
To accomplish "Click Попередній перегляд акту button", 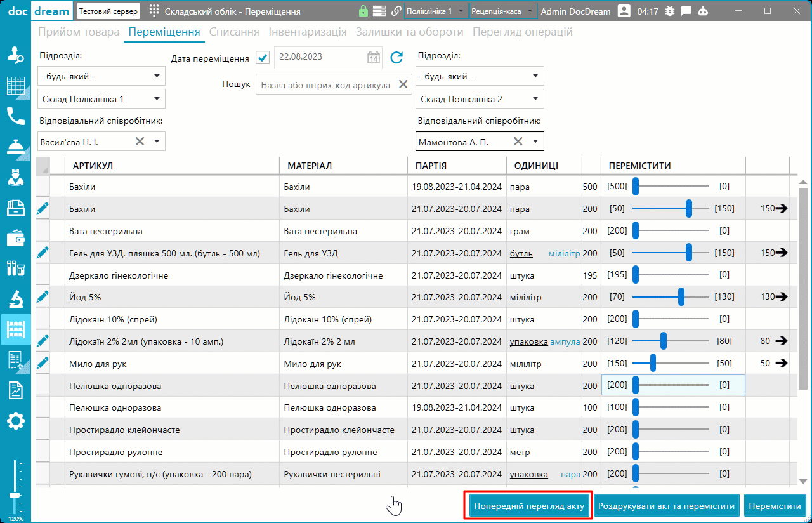I will (528, 506).
